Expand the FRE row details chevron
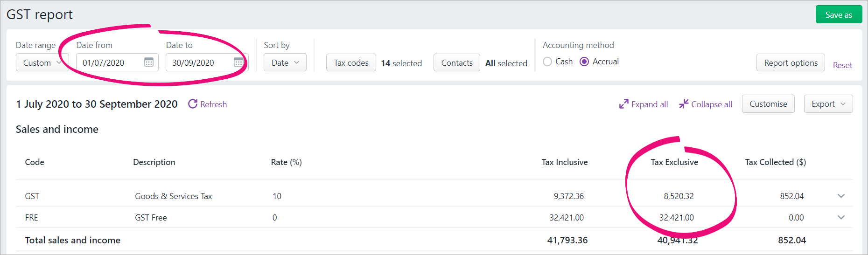 coord(841,217)
